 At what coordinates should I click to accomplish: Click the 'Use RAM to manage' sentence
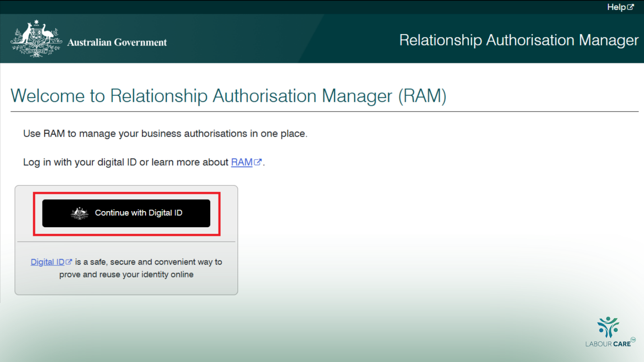tap(165, 134)
